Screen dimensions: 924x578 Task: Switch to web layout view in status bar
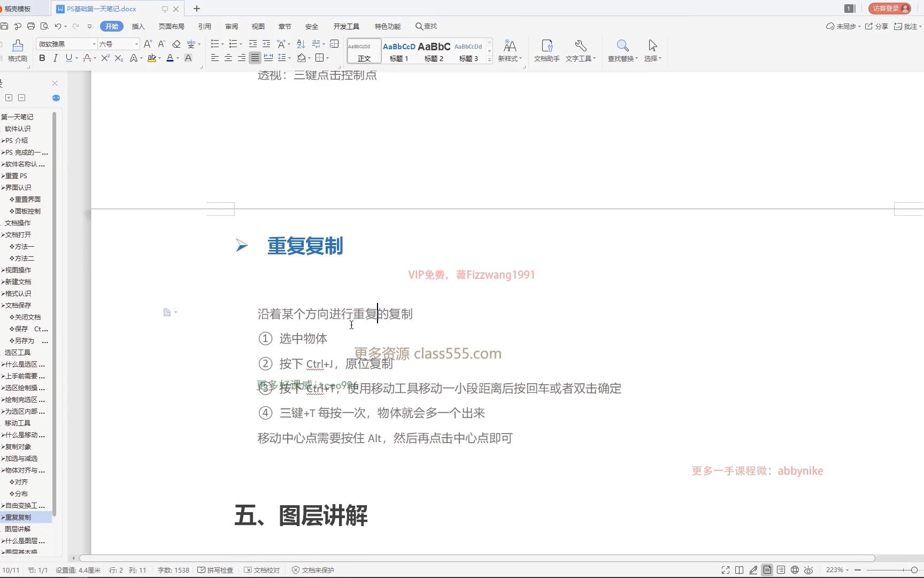click(x=795, y=570)
